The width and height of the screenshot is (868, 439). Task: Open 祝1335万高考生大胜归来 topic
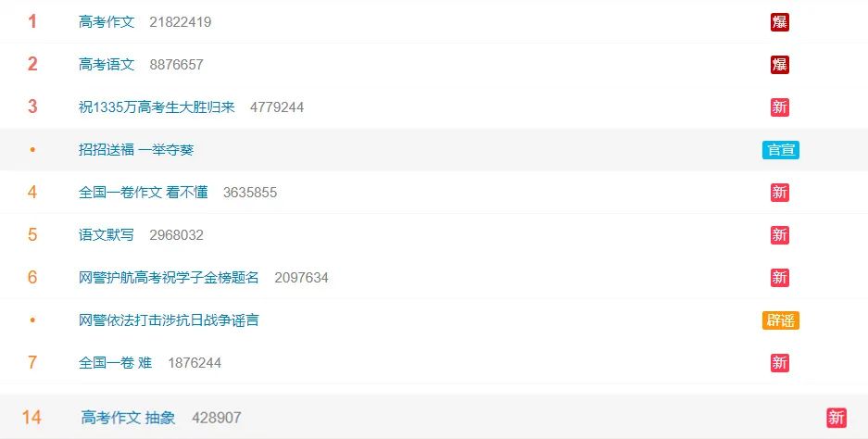click(x=157, y=107)
